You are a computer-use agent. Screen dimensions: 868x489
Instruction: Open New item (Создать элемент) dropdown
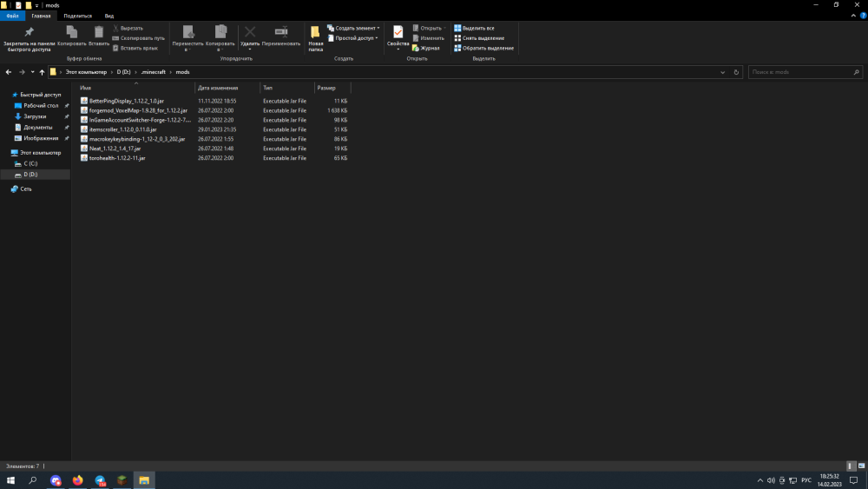pyautogui.click(x=353, y=29)
